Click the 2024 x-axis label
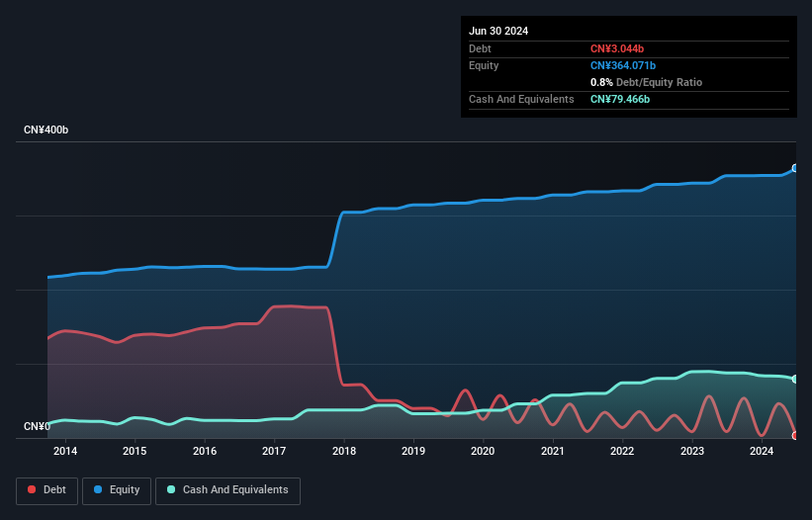Screen dimensions: 812x520 pyautogui.click(x=762, y=451)
